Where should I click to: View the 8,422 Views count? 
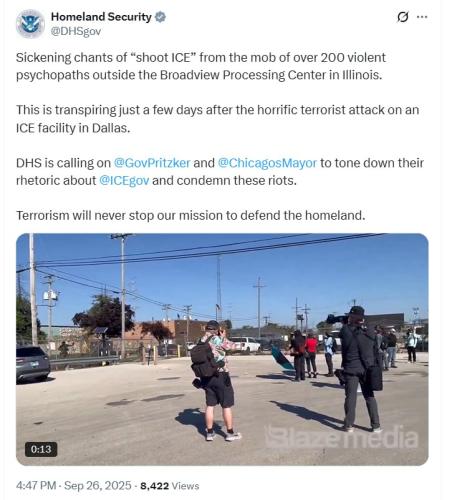coord(170,486)
